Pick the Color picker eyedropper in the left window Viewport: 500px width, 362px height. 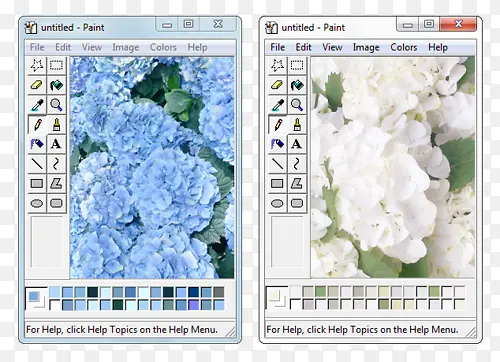pos(37,105)
